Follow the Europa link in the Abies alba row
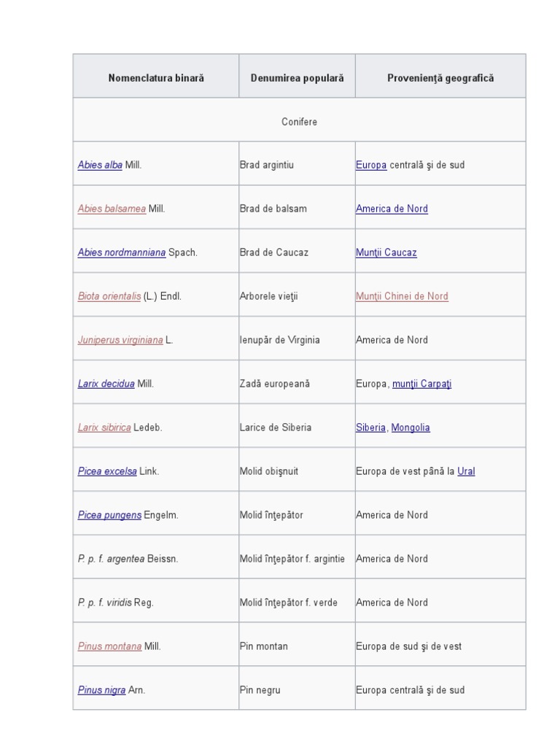Viewport: 560px width, 747px height. pyautogui.click(x=371, y=165)
